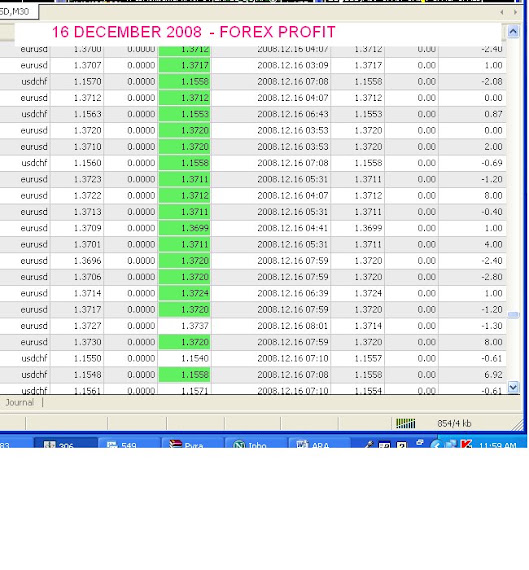Viewport: 529px width, 570px height.
Task: Select profit value '-2.08'
Action: 492,82
